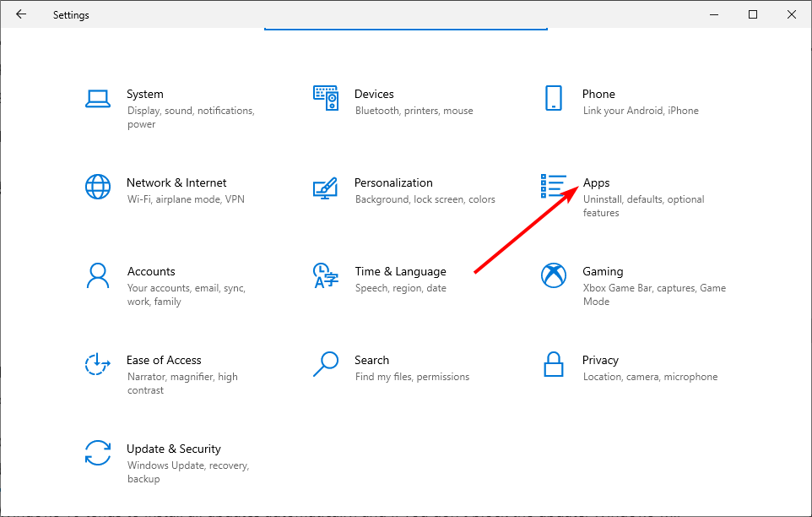Click the Update & Security label
The width and height of the screenshot is (812, 517).
pos(174,449)
